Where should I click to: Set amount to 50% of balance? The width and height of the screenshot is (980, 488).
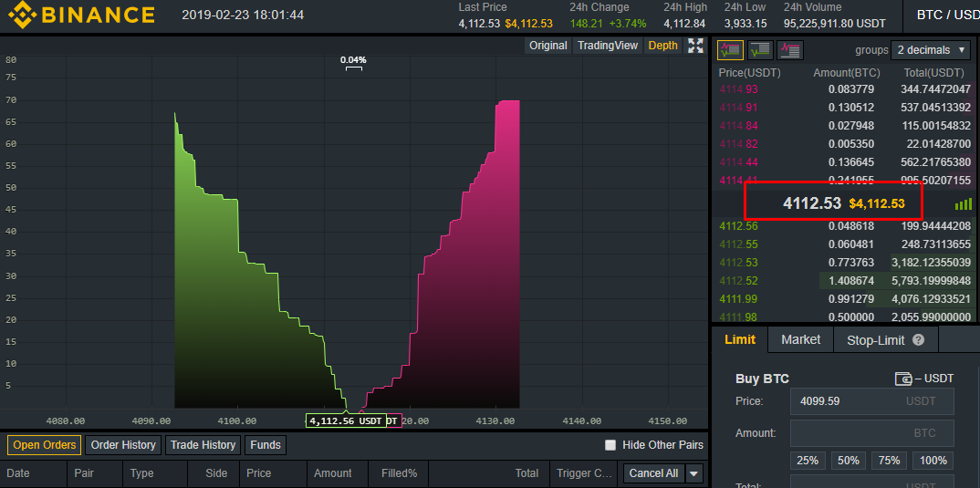coord(848,461)
